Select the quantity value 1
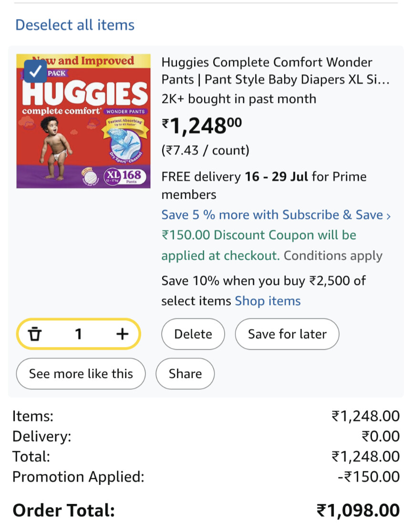This screenshot has width=412, height=532. 78,334
